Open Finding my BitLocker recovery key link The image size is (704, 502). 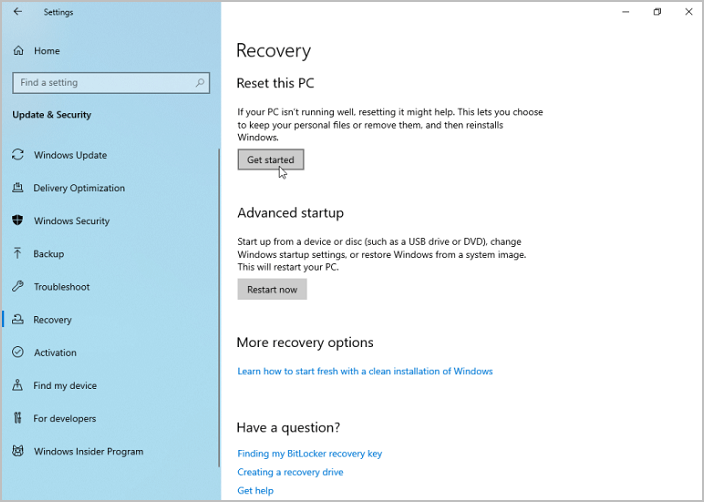tap(309, 454)
